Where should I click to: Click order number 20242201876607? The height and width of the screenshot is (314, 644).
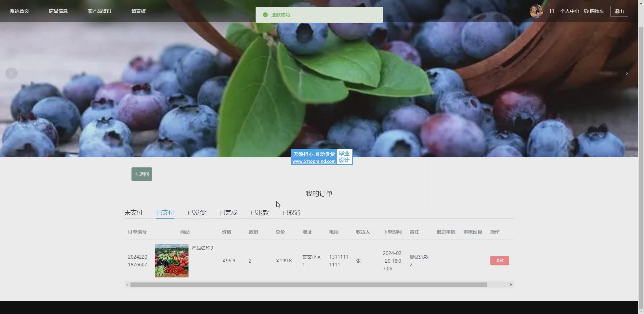pyautogui.click(x=138, y=261)
